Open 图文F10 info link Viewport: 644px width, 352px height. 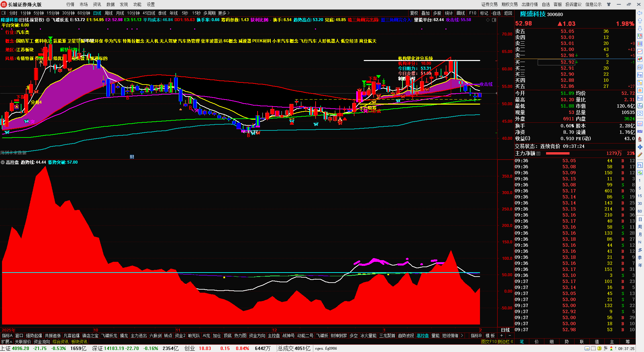489,342
